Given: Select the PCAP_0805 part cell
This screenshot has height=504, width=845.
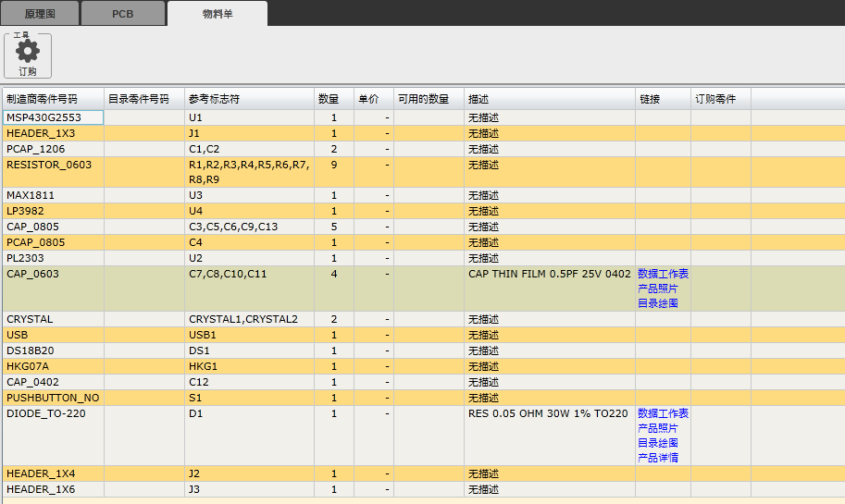Looking at the screenshot, I should (54, 242).
